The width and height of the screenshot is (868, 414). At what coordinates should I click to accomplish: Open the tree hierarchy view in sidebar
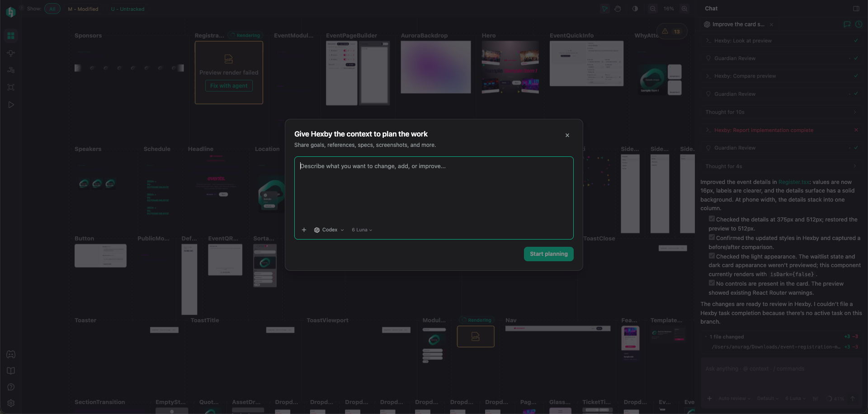[x=11, y=70]
